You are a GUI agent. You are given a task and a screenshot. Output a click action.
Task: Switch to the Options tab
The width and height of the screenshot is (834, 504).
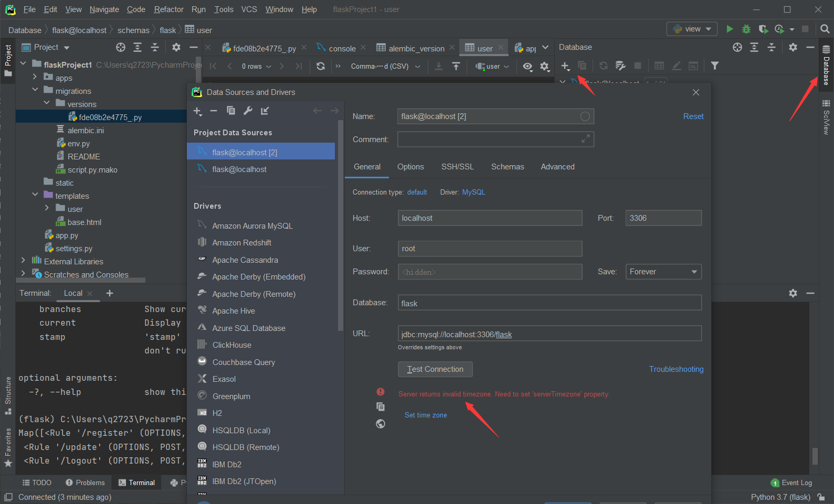click(x=410, y=167)
